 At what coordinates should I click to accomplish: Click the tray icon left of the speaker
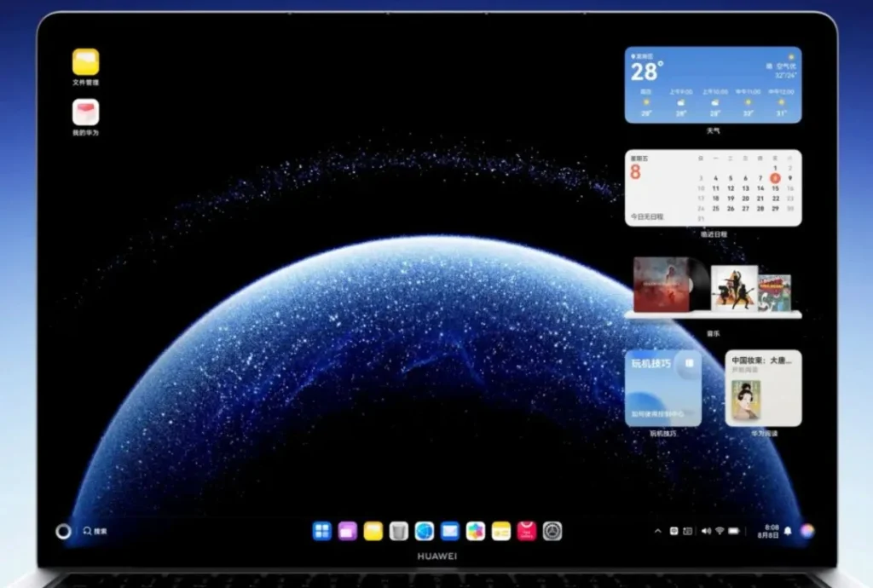(x=688, y=531)
